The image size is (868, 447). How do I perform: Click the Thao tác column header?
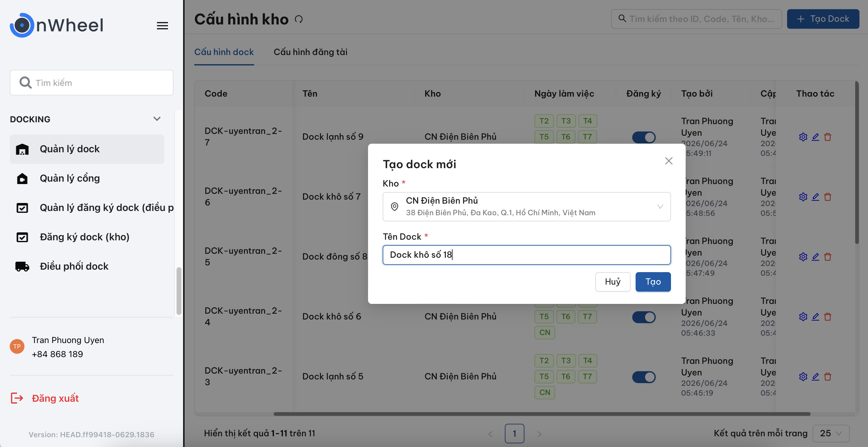coord(815,94)
